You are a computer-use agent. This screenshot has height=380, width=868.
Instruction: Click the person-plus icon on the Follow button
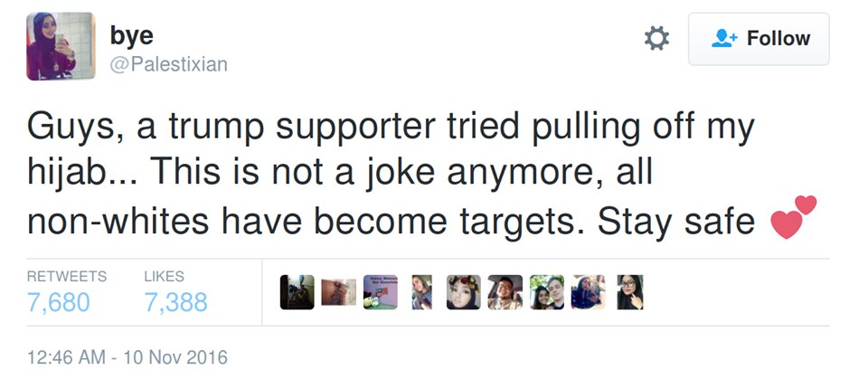[x=726, y=39]
